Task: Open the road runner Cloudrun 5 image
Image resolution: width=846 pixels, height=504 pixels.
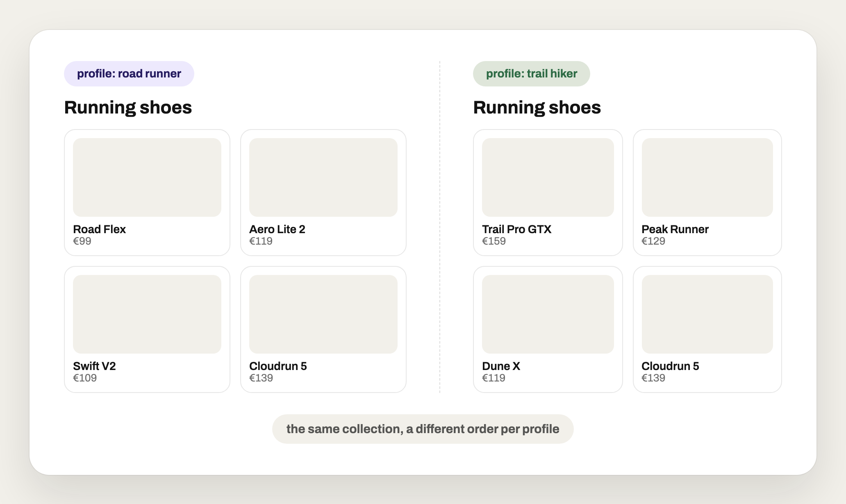Action: click(323, 314)
